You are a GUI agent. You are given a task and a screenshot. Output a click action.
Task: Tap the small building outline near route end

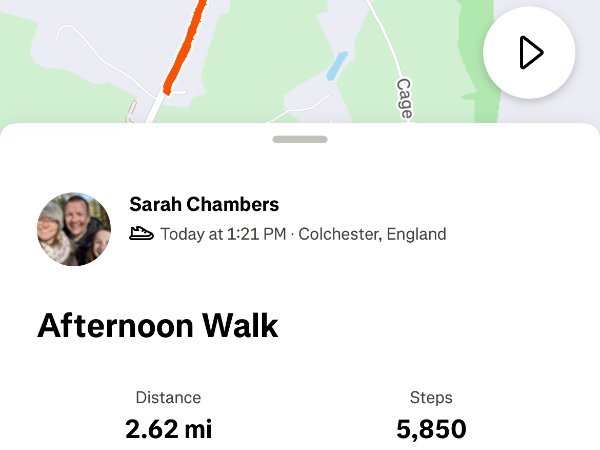(132, 110)
